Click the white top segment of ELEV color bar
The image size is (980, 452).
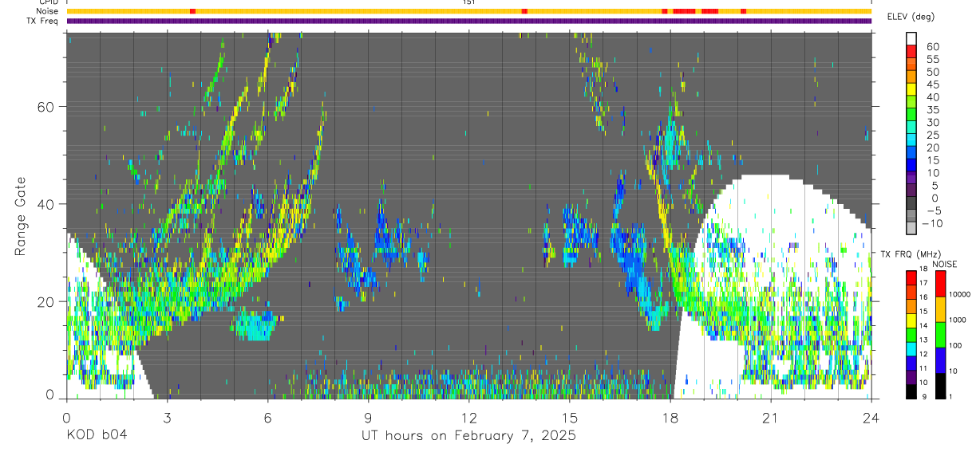point(911,38)
